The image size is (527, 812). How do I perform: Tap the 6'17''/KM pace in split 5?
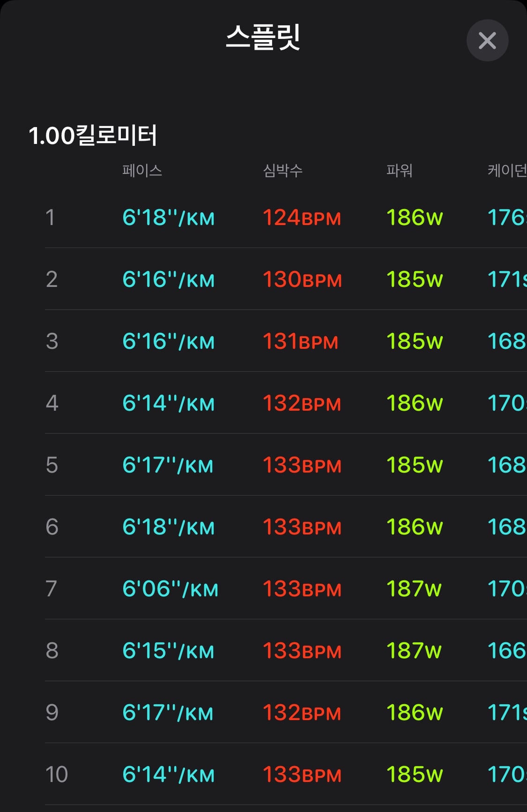168,465
